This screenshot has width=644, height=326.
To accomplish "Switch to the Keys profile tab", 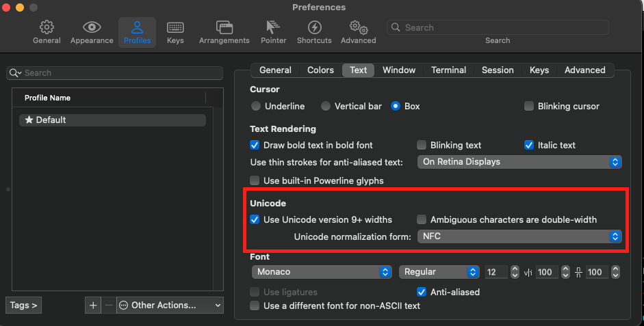I will tap(539, 70).
